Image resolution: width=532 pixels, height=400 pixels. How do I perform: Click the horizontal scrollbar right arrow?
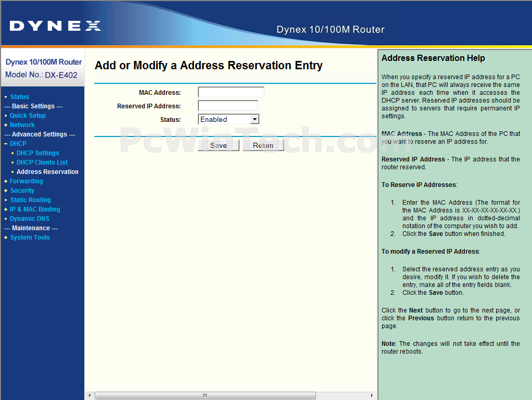point(372,396)
